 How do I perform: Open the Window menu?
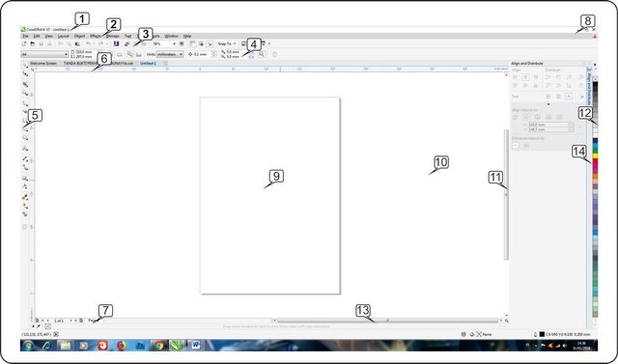pyautogui.click(x=171, y=36)
